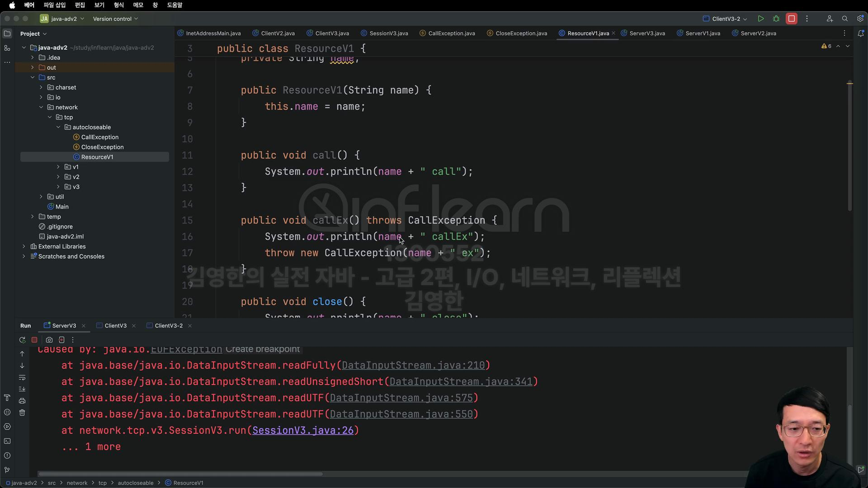The image size is (868, 488).
Task: Open DataInputStream.java:210 link
Action: (413, 366)
